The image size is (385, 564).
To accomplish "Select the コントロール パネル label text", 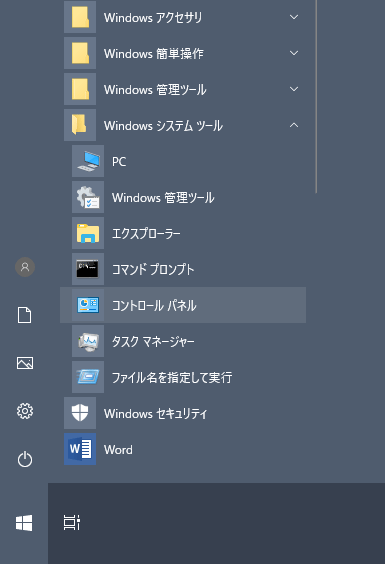I will [154, 305].
